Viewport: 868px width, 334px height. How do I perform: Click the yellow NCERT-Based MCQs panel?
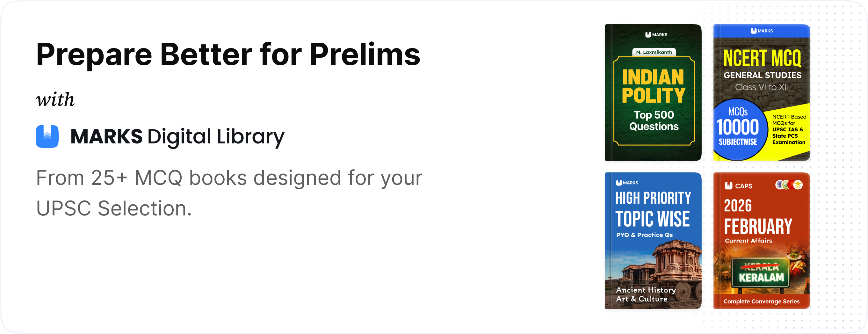(789, 130)
